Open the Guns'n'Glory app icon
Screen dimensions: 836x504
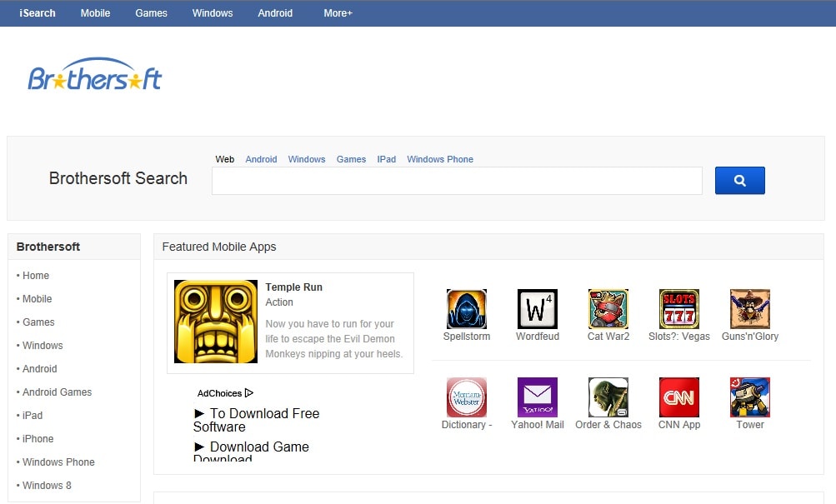coord(750,309)
